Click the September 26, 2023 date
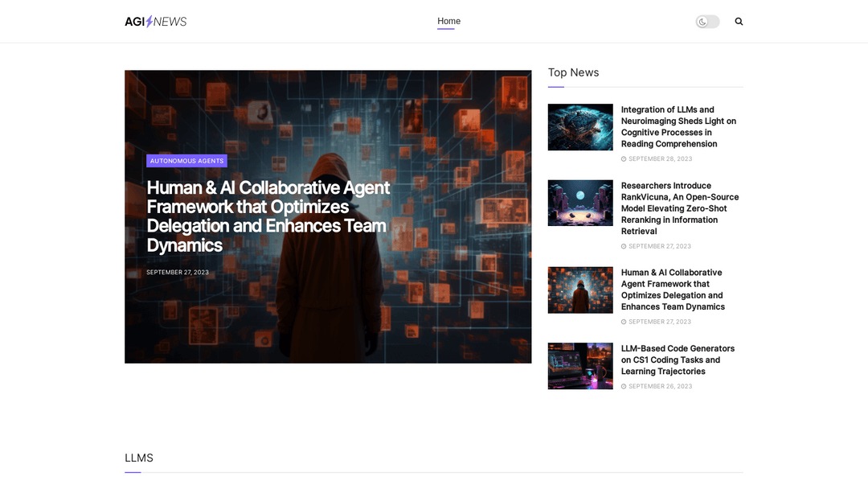Viewport: 868px width, 489px height. pos(661,387)
